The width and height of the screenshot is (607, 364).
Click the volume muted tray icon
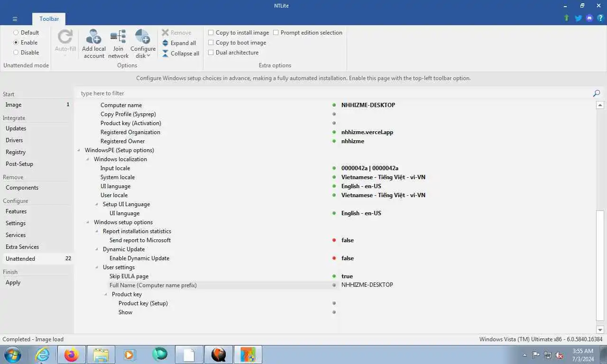[559, 355]
